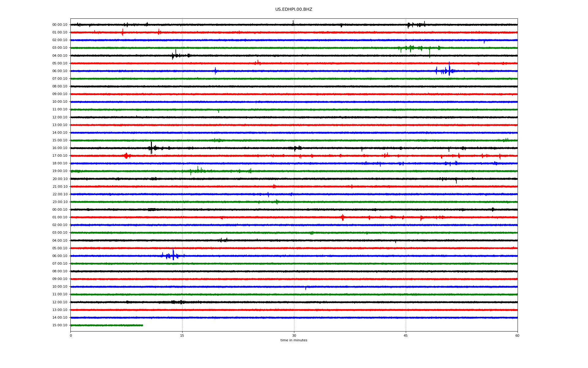Screen dimensions: 588x368
Task: Click the 45 tick label on x-axis
Action: point(405,335)
